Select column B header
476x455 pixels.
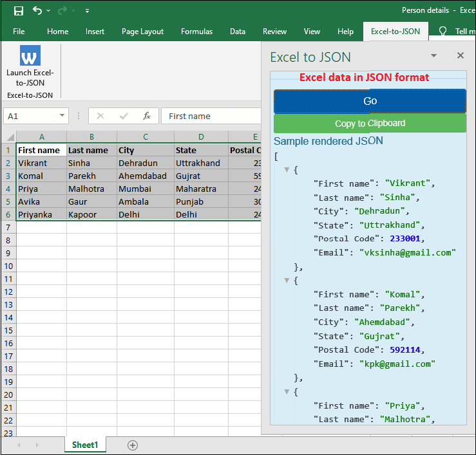(91, 137)
